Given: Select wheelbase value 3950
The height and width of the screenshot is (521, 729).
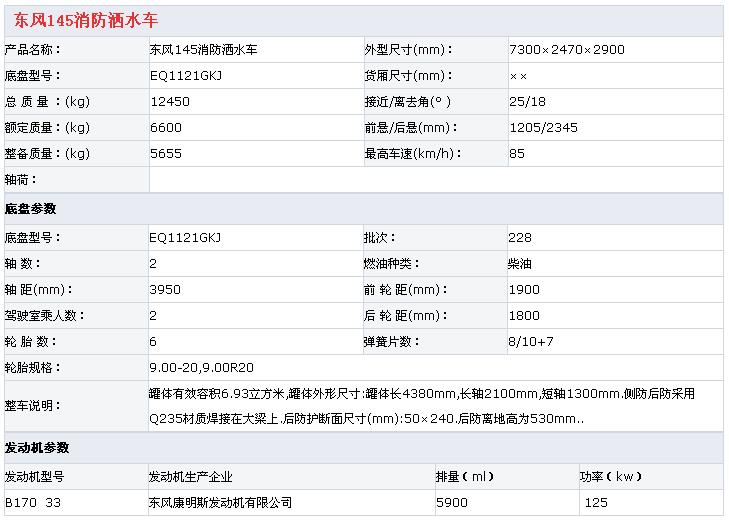Looking at the screenshot, I should coord(165,290).
